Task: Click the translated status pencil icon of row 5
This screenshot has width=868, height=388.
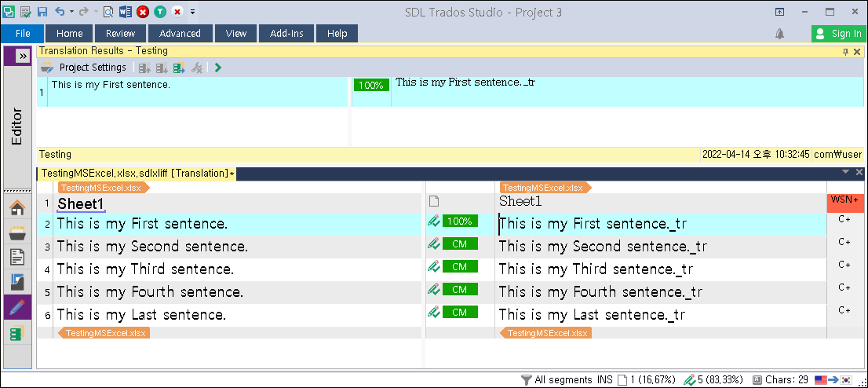Action: point(434,289)
